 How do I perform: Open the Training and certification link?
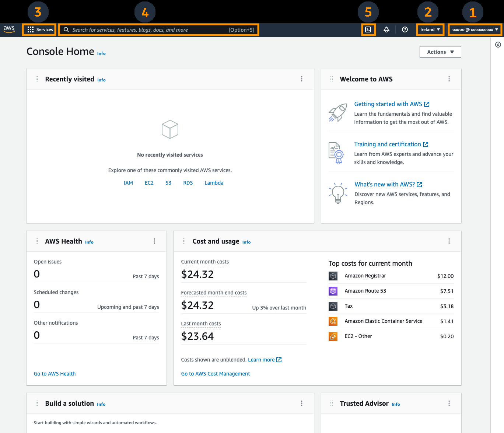point(388,144)
